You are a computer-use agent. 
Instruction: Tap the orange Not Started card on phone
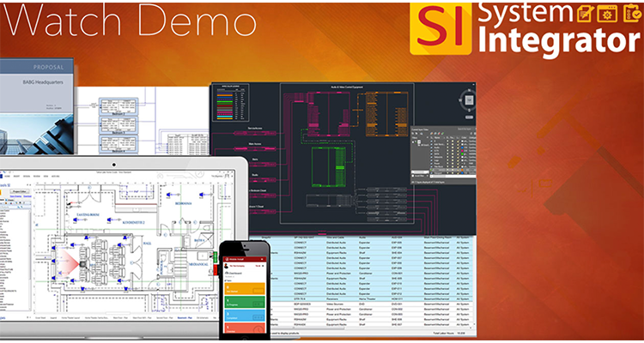click(x=245, y=288)
